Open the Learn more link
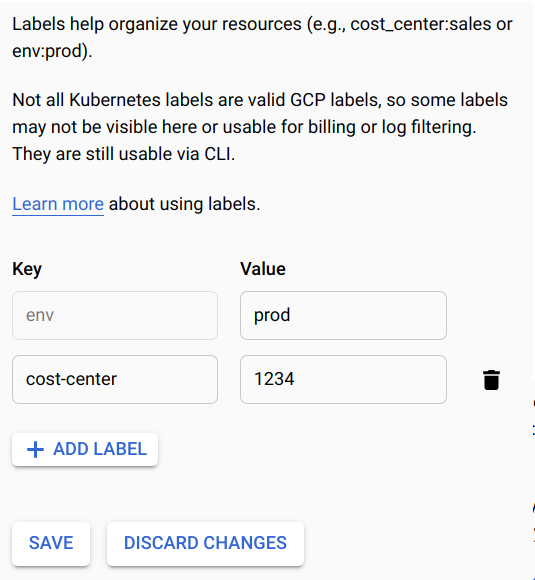The width and height of the screenshot is (535, 580). [x=58, y=204]
